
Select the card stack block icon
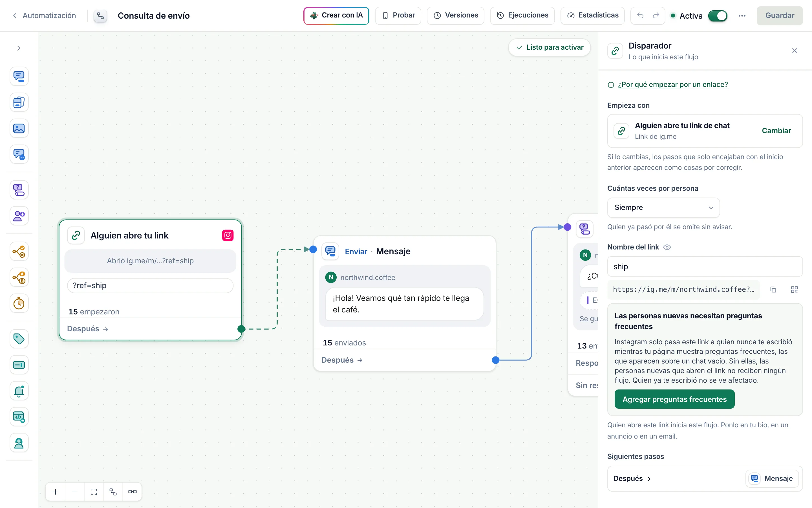19,102
